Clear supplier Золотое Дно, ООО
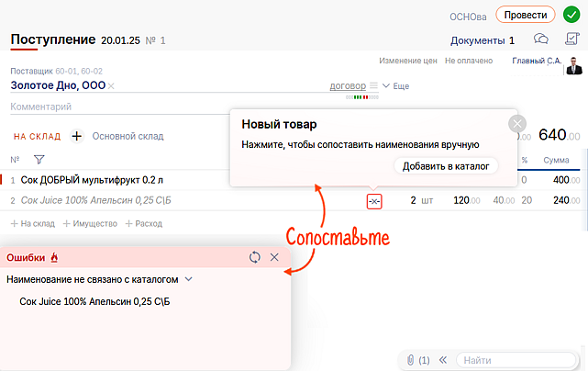This screenshot has width=588, height=371. (112, 86)
